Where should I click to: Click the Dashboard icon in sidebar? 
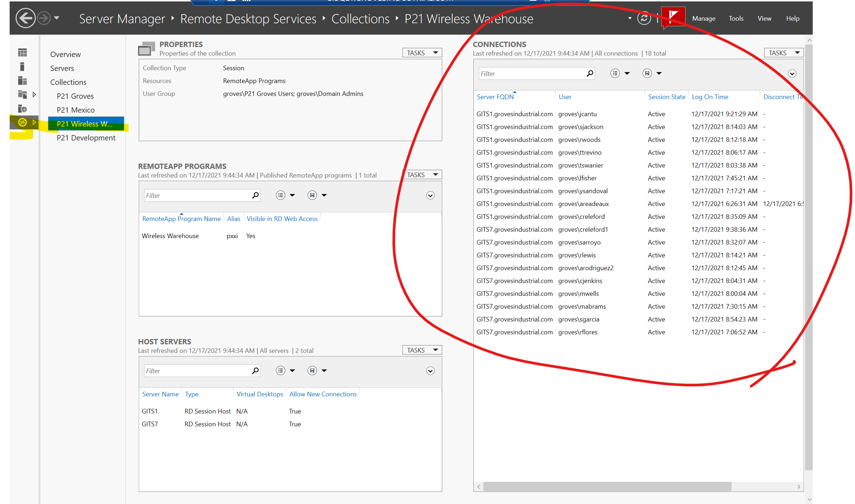tap(22, 53)
